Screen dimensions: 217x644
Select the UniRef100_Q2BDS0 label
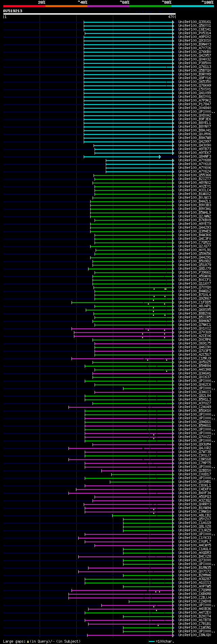point(195,470)
